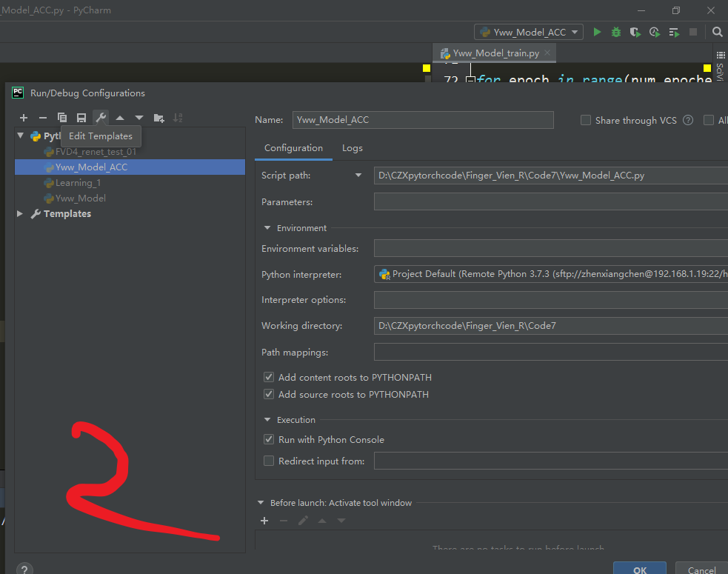
Task: Select Yww_Model configuration in tree
Action: pos(80,198)
